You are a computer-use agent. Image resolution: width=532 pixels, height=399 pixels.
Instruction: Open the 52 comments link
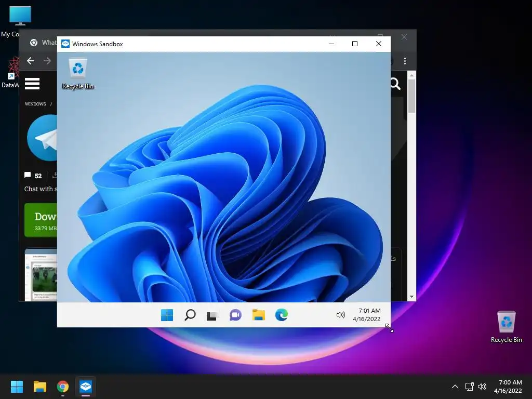click(x=33, y=176)
